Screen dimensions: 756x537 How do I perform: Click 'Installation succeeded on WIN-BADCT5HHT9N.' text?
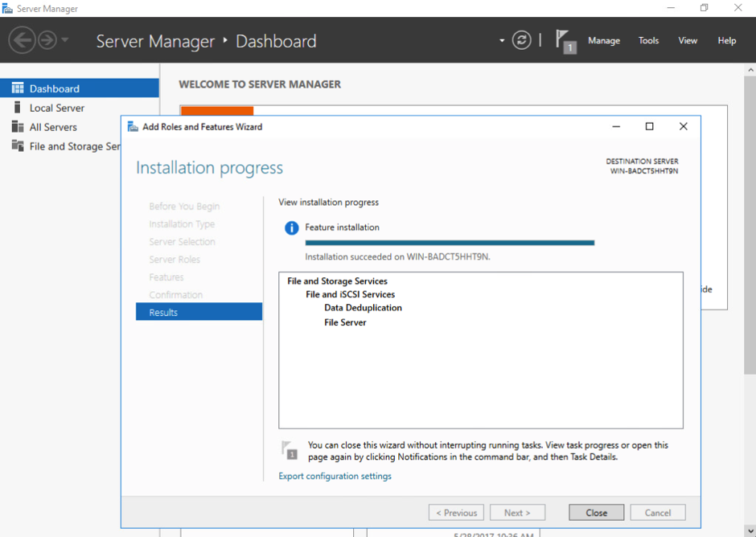pyautogui.click(x=398, y=256)
